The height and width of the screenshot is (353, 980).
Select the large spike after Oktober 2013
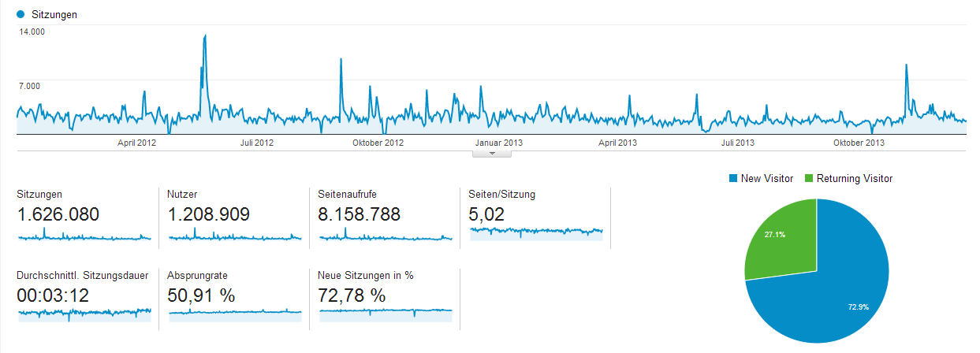(x=907, y=68)
